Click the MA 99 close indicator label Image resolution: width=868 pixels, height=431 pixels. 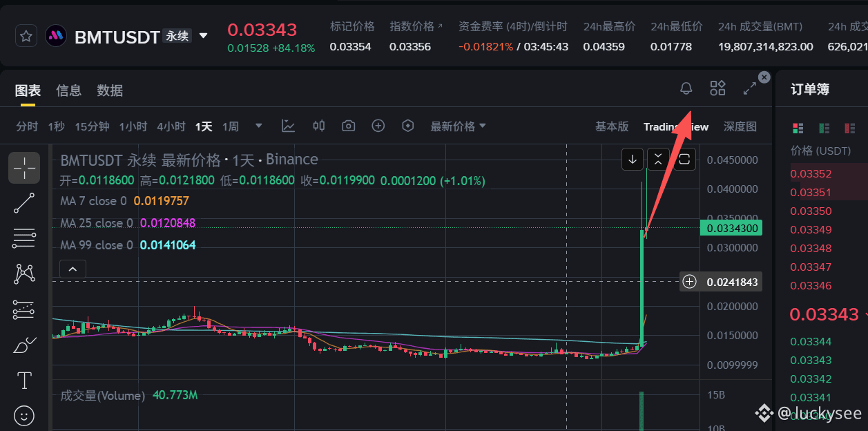pyautogui.click(x=96, y=245)
